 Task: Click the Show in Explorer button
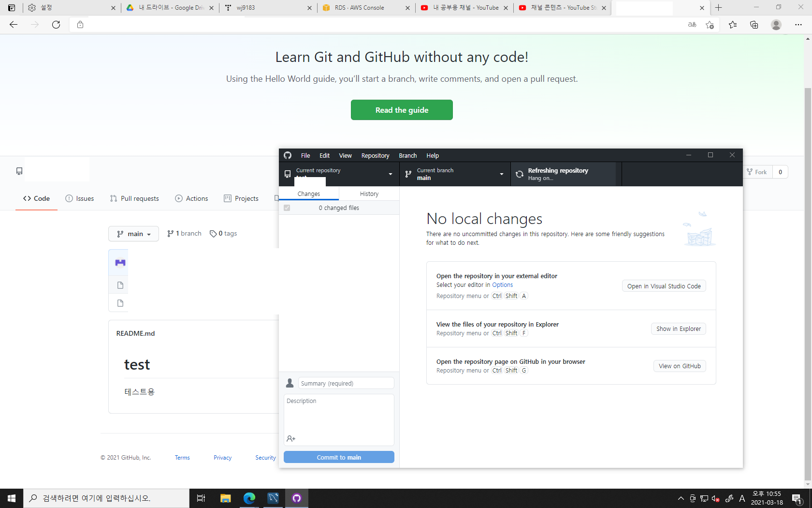click(x=679, y=329)
